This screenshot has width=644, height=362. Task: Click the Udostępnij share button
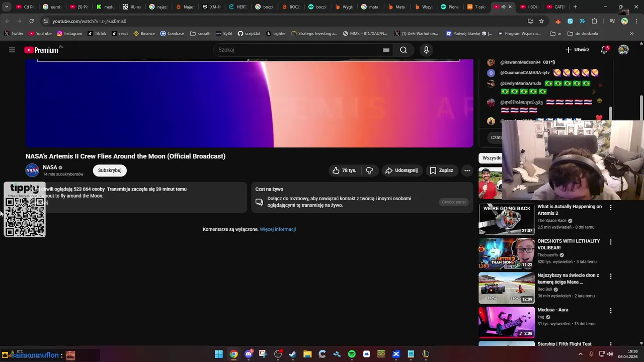pyautogui.click(x=401, y=170)
